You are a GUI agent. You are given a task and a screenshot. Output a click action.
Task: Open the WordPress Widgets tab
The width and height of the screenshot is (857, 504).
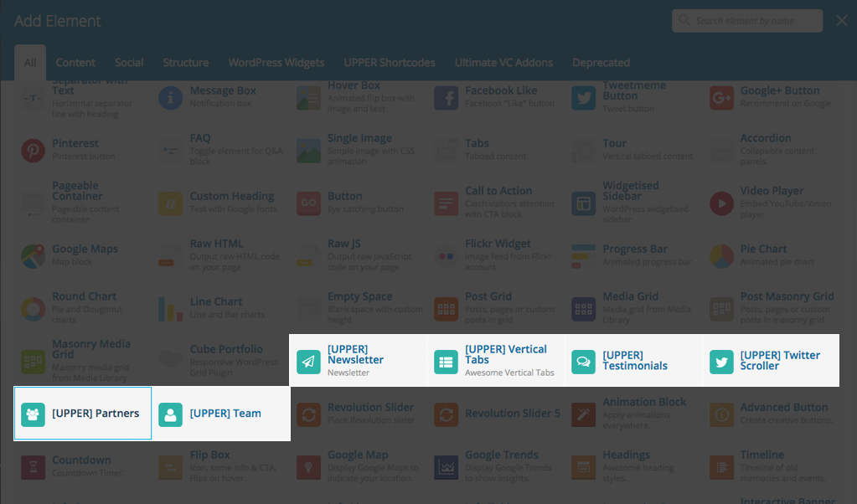click(x=276, y=63)
